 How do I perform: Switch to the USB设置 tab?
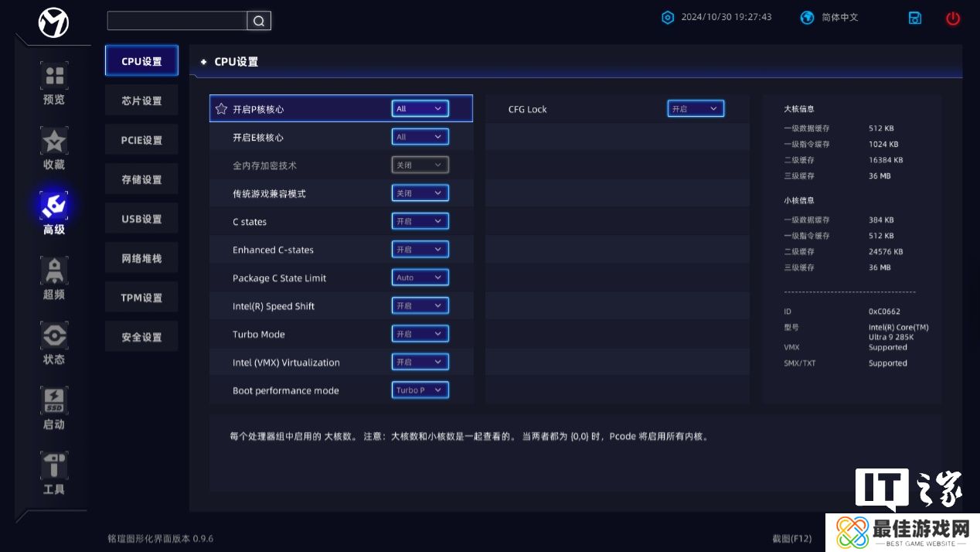point(141,219)
